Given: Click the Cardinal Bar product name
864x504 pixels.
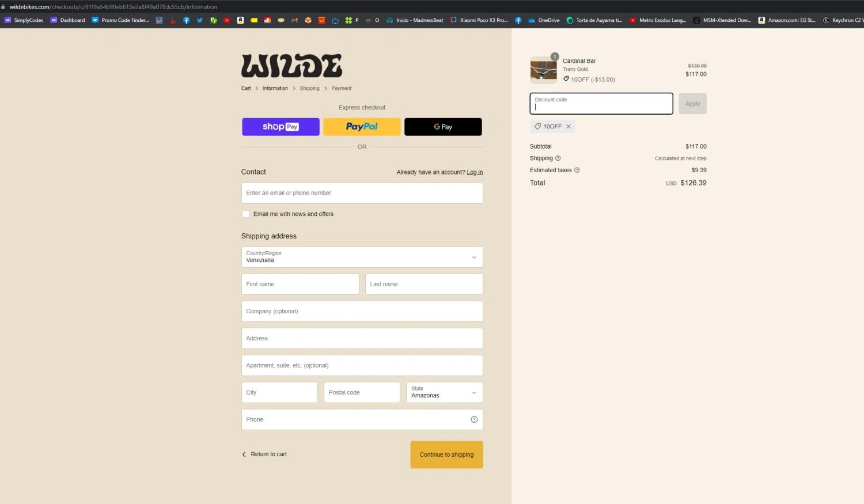Looking at the screenshot, I should [579, 61].
